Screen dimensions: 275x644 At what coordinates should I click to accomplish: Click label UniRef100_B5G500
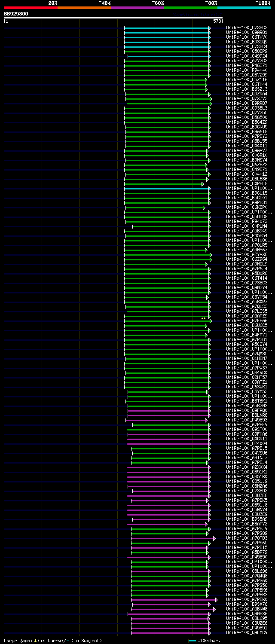pyautogui.click(x=247, y=118)
